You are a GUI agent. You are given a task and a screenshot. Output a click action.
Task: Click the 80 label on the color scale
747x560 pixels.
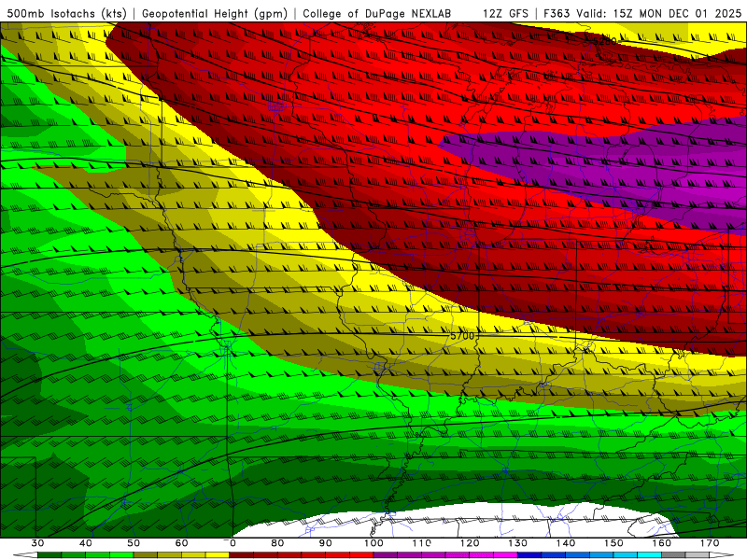tap(277, 543)
